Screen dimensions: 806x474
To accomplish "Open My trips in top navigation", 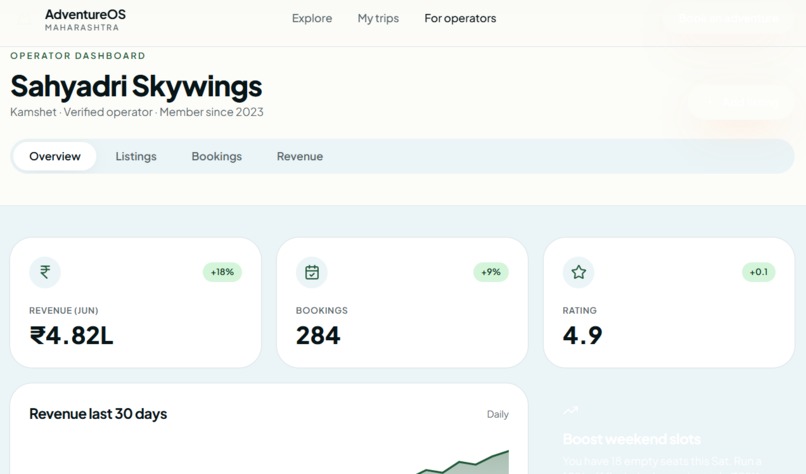I will coord(378,19).
